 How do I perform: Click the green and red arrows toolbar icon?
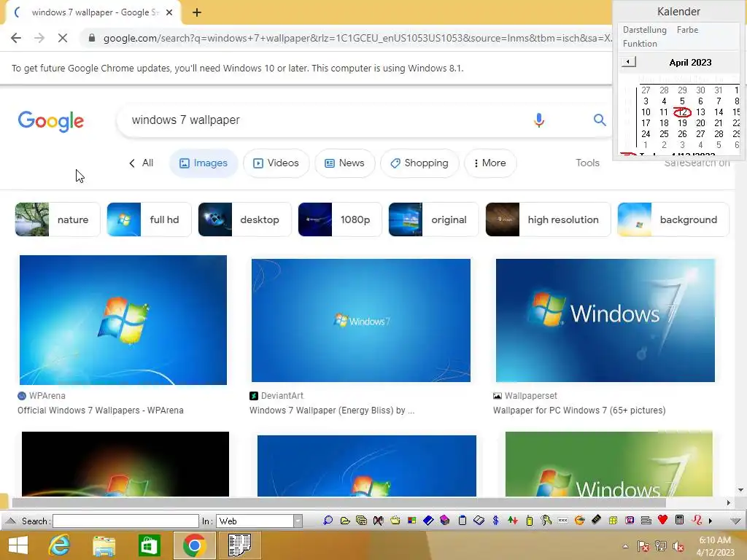(x=513, y=521)
